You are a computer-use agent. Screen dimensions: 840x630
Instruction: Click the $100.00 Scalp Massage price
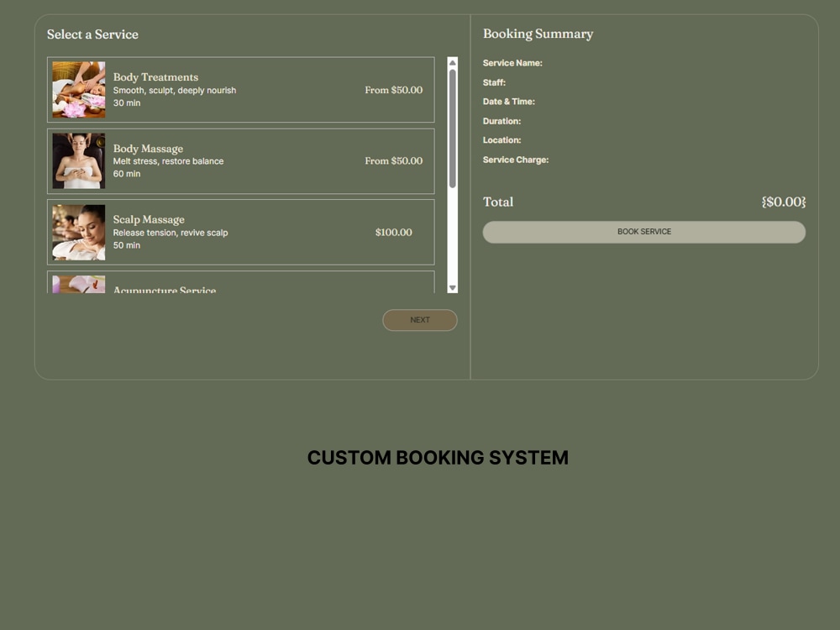tap(393, 232)
